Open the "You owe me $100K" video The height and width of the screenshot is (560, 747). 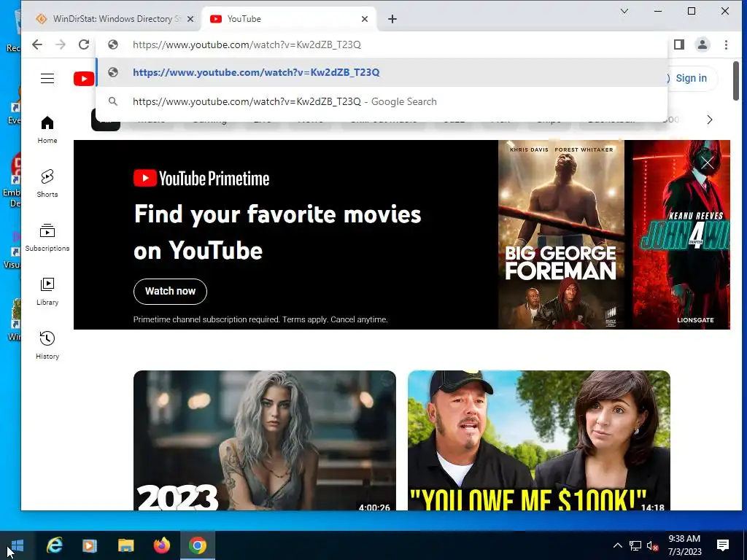539,440
